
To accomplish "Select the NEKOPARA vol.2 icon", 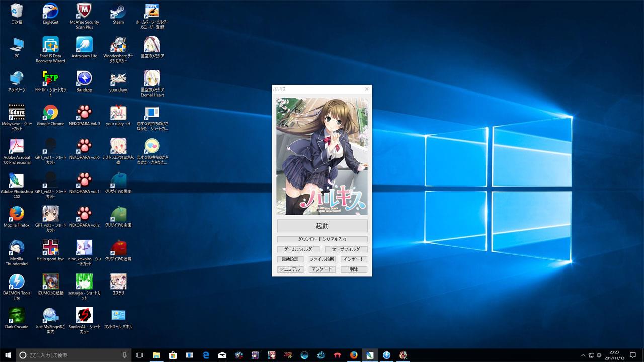I will [x=84, y=216].
